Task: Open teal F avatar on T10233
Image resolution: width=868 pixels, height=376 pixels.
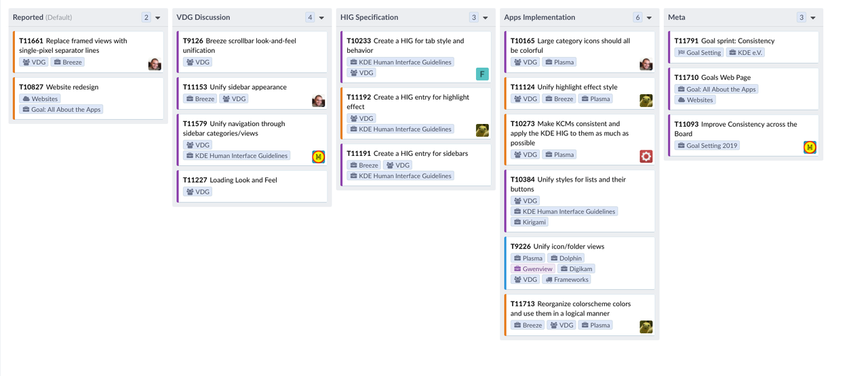Action: click(482, 75)
